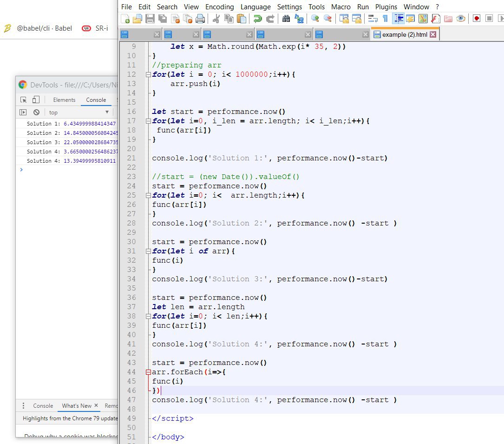Click the Document Map icon

tap(423, 19)
